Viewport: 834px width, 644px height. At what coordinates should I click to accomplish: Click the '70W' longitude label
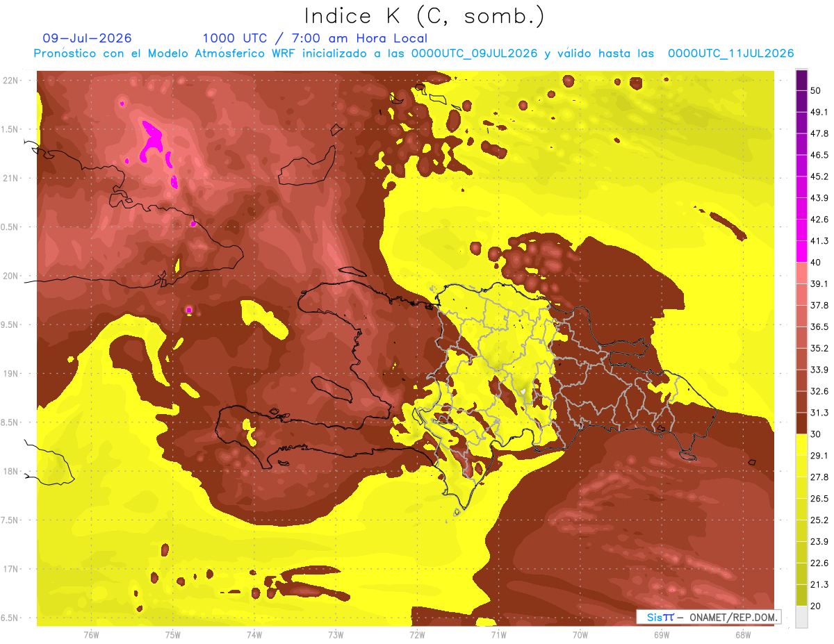click(x=580, y=635)
